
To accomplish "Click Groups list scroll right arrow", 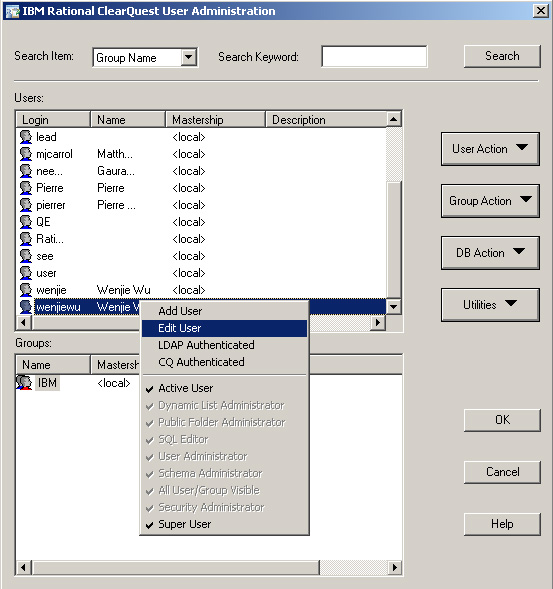I will click(394, 567).
